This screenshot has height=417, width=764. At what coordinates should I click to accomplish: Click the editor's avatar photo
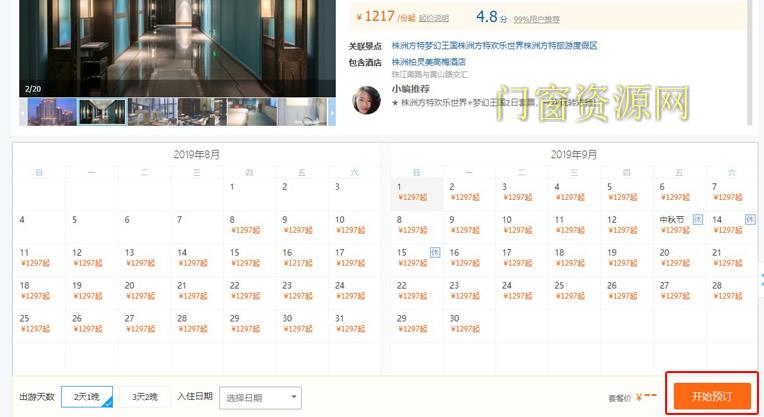tap(366, 100)
